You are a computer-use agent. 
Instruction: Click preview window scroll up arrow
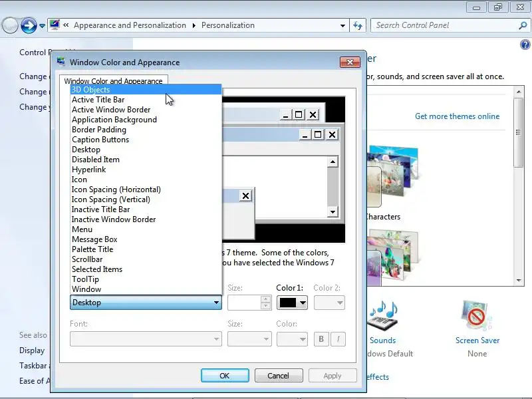[333, 162]
